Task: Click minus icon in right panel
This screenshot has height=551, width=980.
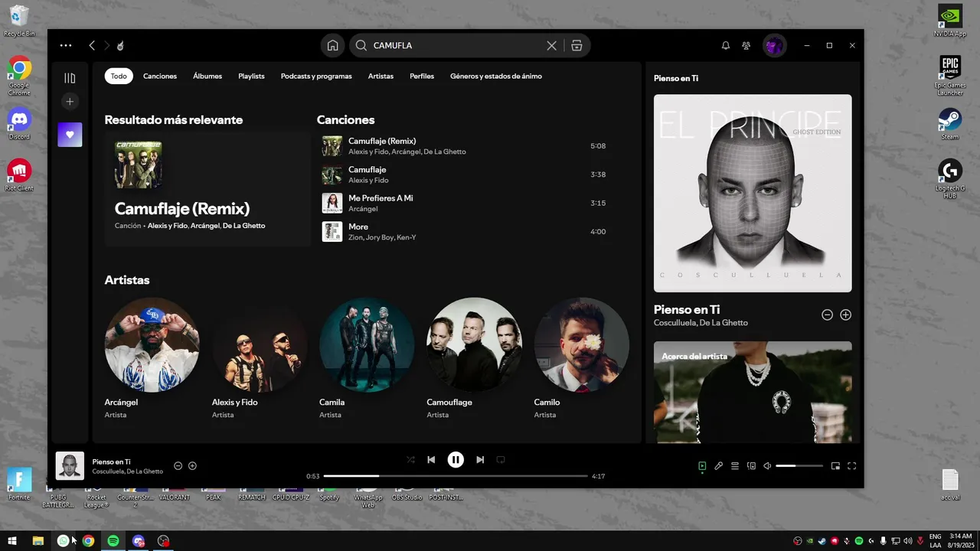Action: click(827, 315)
